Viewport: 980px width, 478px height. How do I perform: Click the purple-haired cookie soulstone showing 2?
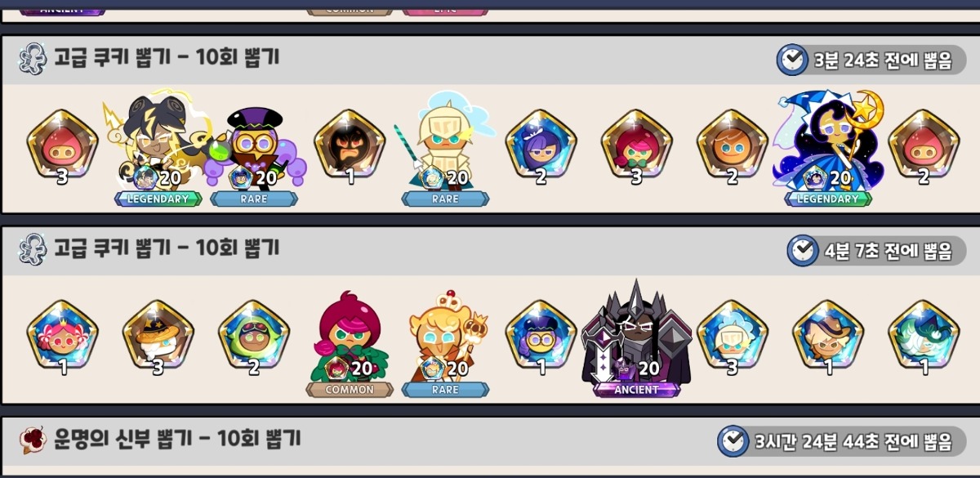[541, 147]
